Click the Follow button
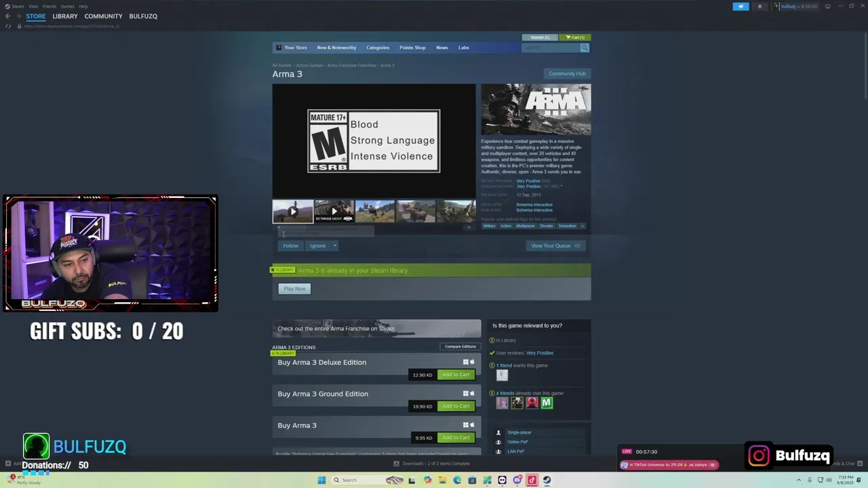Screen dimensions: 868x488 290,246
